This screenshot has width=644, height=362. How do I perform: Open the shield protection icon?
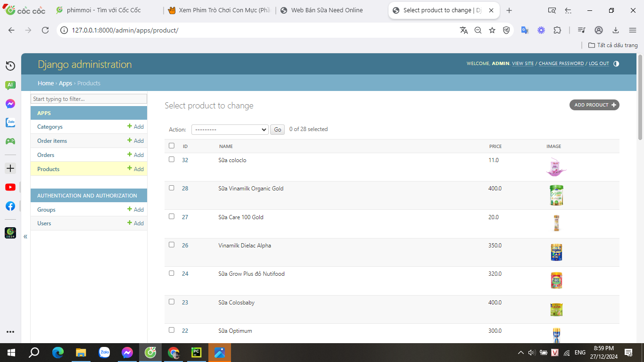(x=506, y=30)
